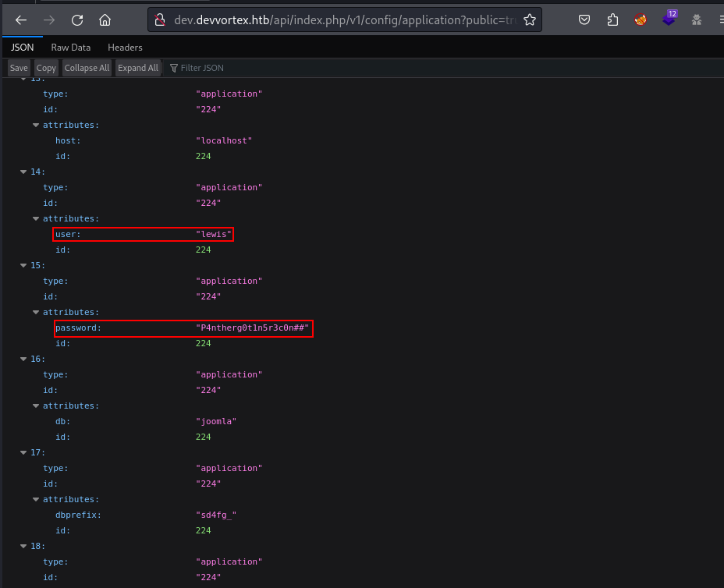Click the password: key label
The width and height of the screenshot is (724, 588).
(x=78, y=328)
